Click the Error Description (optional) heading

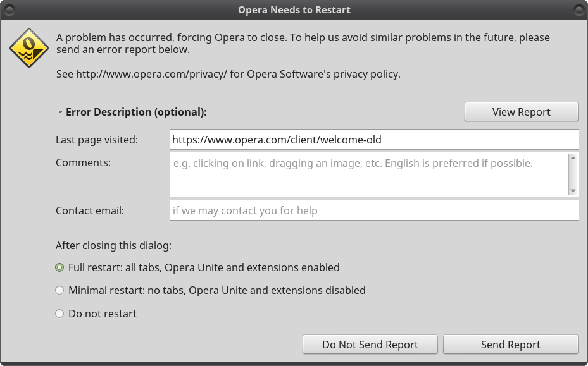tap(136, 112)
